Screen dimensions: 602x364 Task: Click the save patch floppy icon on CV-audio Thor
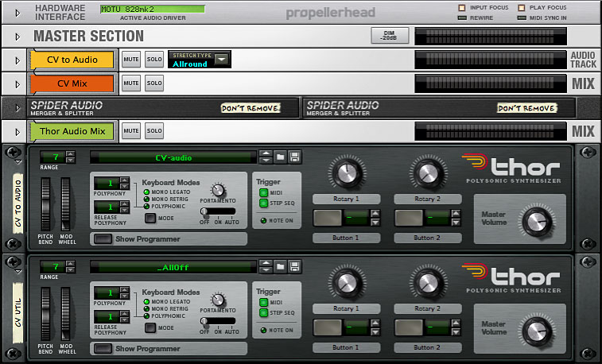(294, 157)
